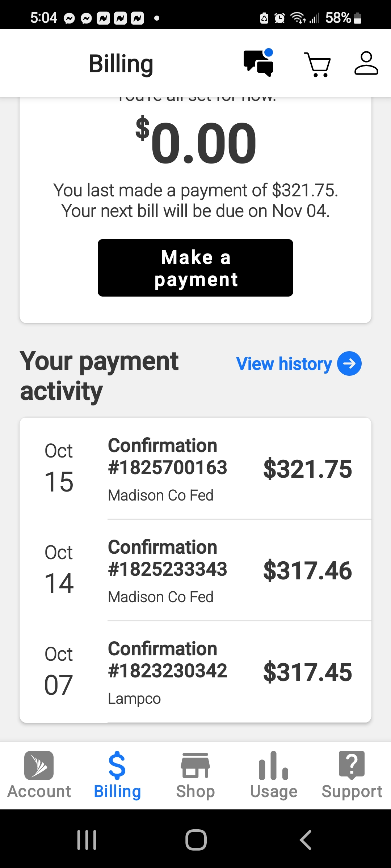Viewport: 391px width, 868px height.
Task: Go to the Account tab
Action: point(39,775)
